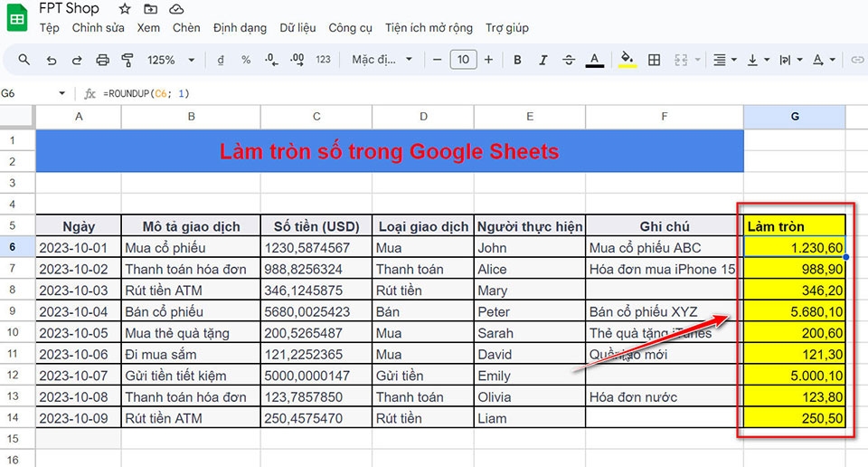Select the title Làm tròn số trong Google Sheets
This screenshot has height=467, width=868.
pos(389,151)
